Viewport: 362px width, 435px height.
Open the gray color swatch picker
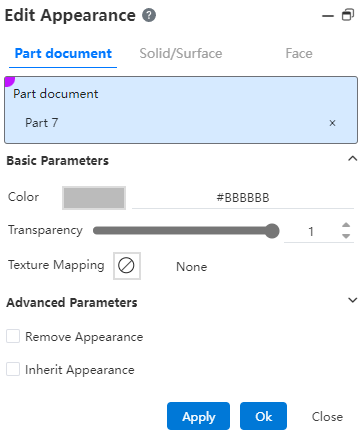[94, 198]
